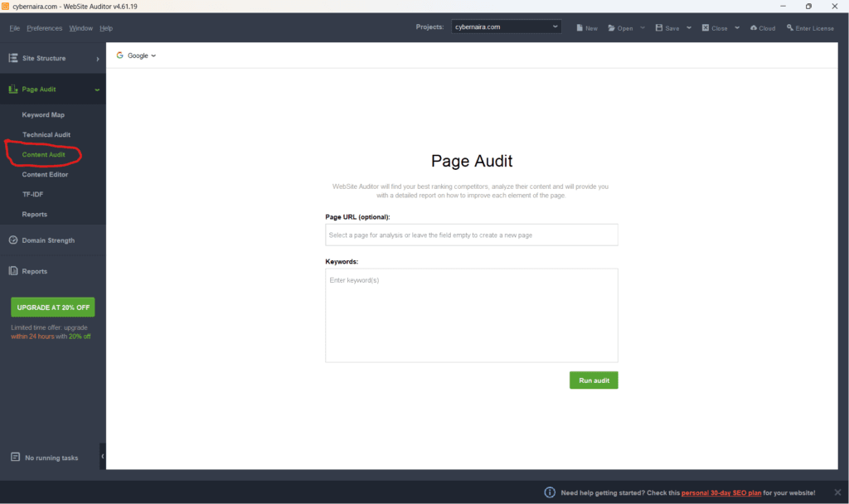This screenshot has height=504, width=849.
Task: Click the New project icon
Action: (x=580, y=27)
